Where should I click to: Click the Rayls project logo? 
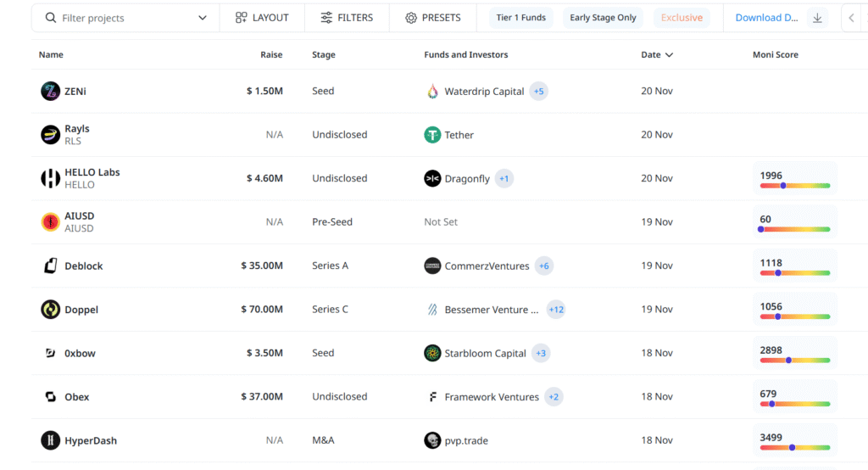[x=50, y=135]
